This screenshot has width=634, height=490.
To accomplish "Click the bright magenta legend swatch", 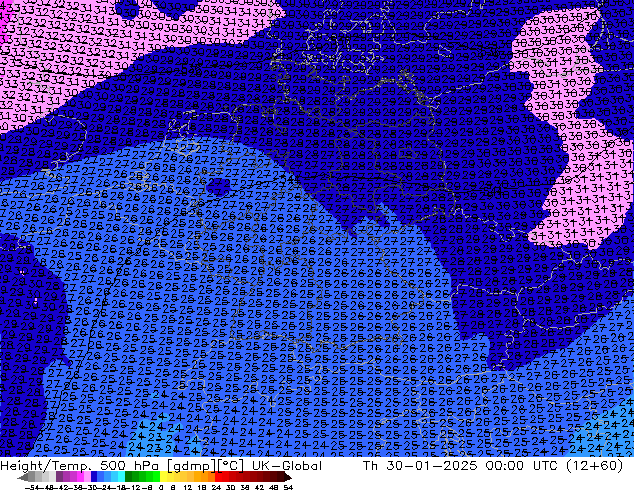I will pyautogui.click(x=80, y=477).
